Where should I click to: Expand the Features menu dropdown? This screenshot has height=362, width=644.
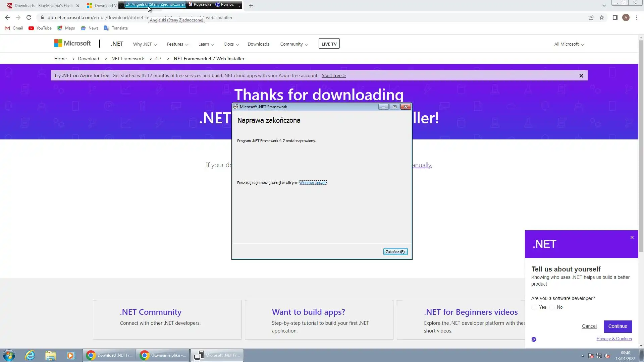click(177, 44)
